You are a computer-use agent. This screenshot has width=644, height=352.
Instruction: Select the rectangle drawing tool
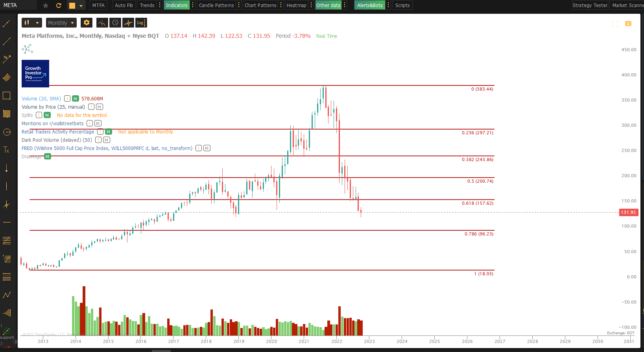tap(7, 95)
